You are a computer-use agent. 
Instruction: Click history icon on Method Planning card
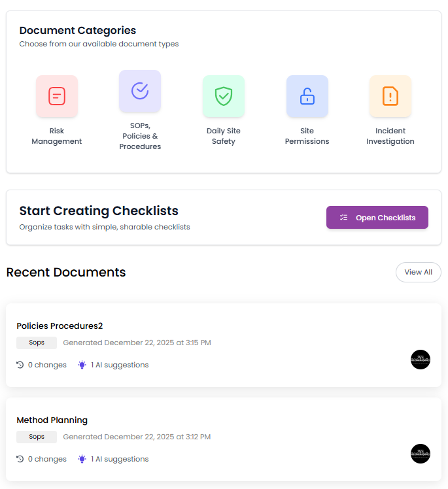(x=20, y=459)
